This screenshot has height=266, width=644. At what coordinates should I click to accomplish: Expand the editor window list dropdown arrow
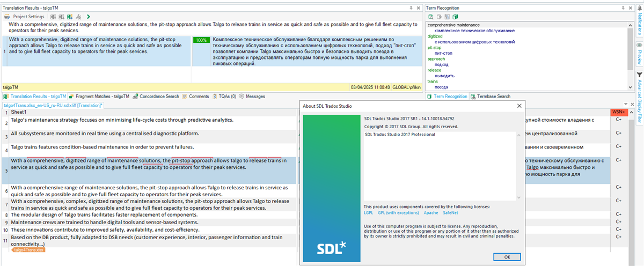click(x=626, y=105)
